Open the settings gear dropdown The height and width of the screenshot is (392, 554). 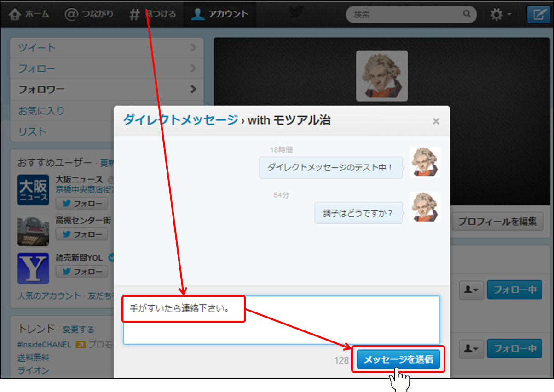(500, 15)
